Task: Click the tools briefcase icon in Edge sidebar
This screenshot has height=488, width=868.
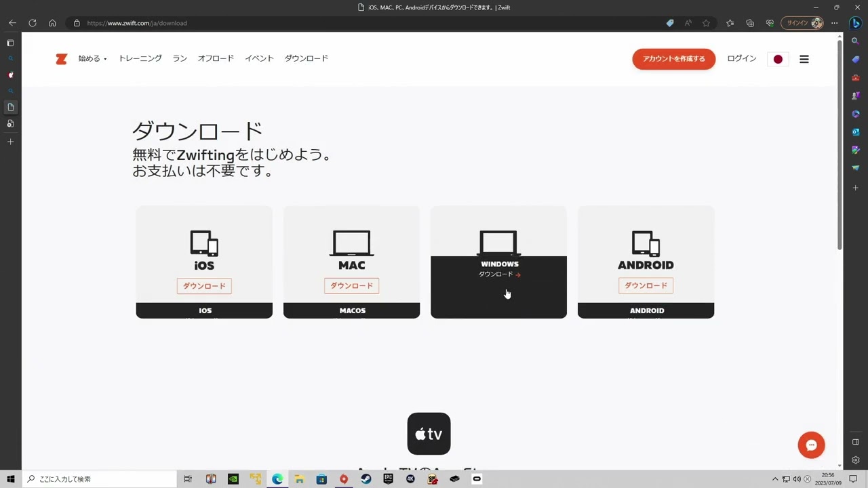Action: 856,77
